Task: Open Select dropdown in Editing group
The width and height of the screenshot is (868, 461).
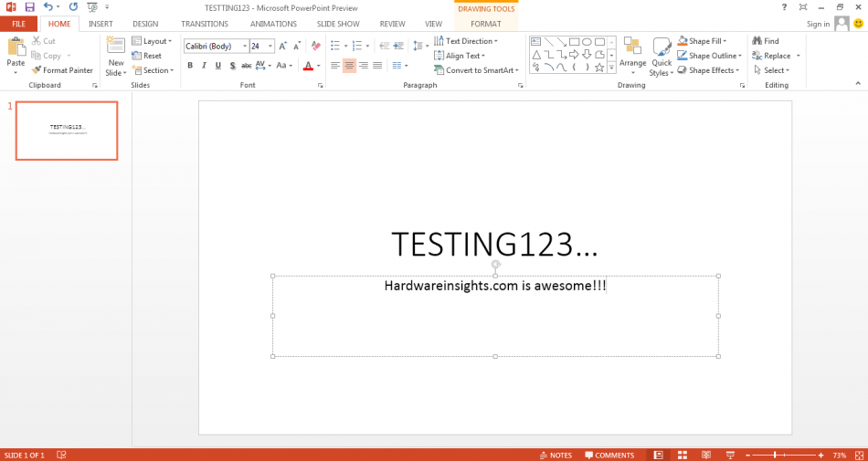Action: tap(771, 70)
